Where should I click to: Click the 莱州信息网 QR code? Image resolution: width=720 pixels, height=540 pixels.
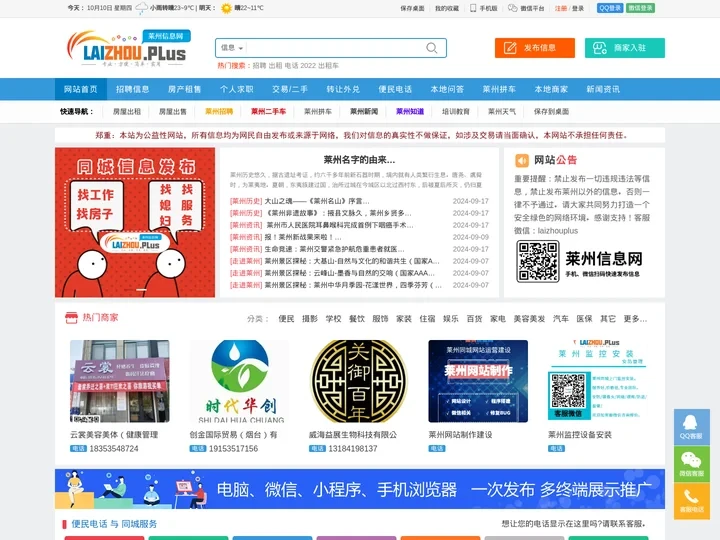click(x=538, y=261)
